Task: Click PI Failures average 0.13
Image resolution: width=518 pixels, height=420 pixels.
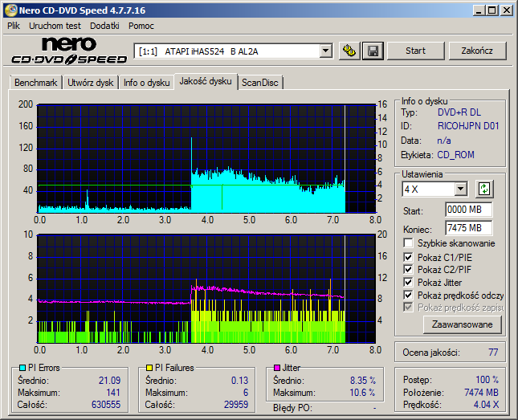Action: (239, 381)
